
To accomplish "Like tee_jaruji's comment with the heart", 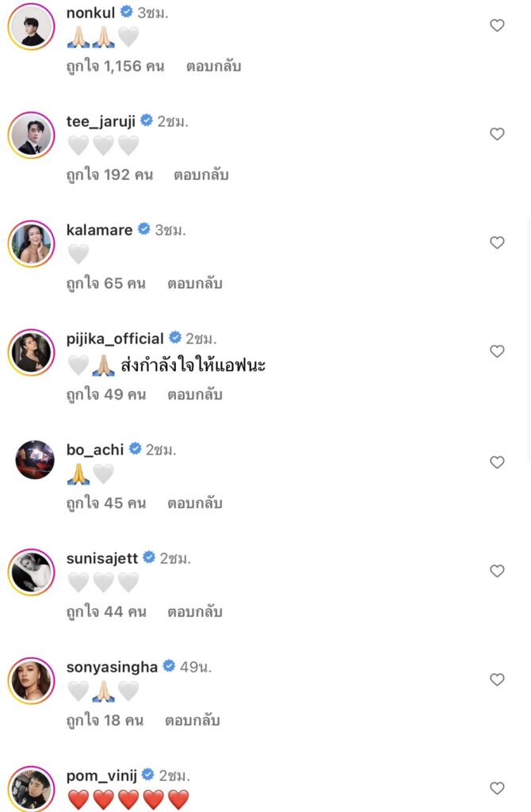I will click(x=497, y=134).
